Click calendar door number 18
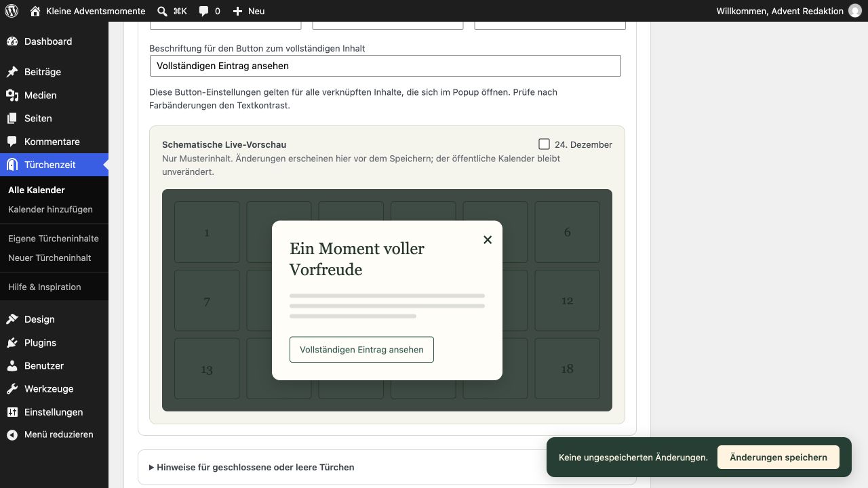The image size is (868, 488). pyautogui.click(x=568, y=369)
